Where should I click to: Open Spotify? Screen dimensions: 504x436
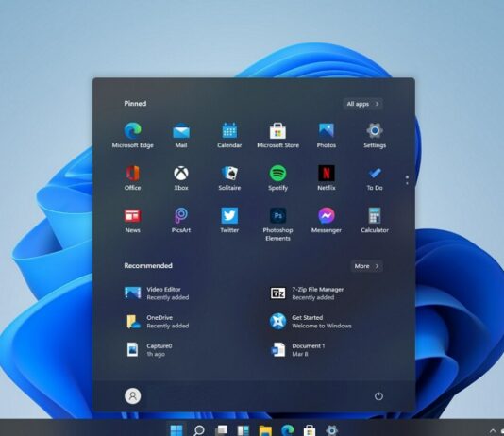click(277, 178)
